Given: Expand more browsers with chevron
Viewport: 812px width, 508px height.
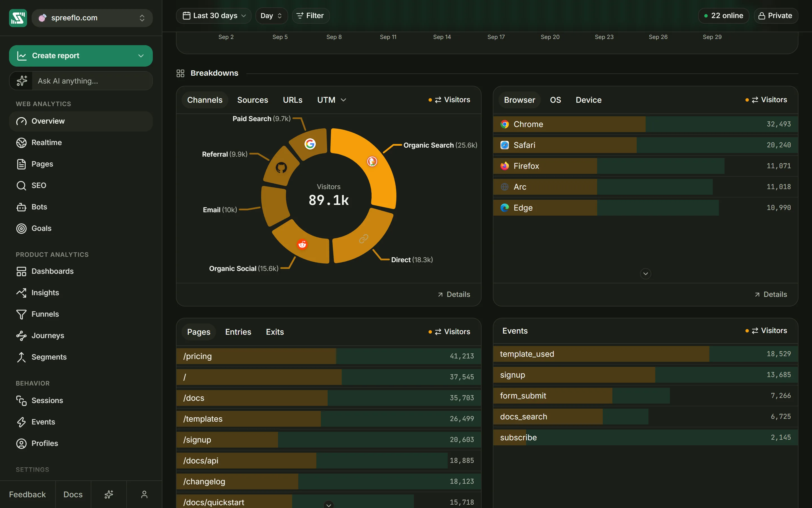Looking at the screenshot, I should pyautogui.click(x=645, y=273).
